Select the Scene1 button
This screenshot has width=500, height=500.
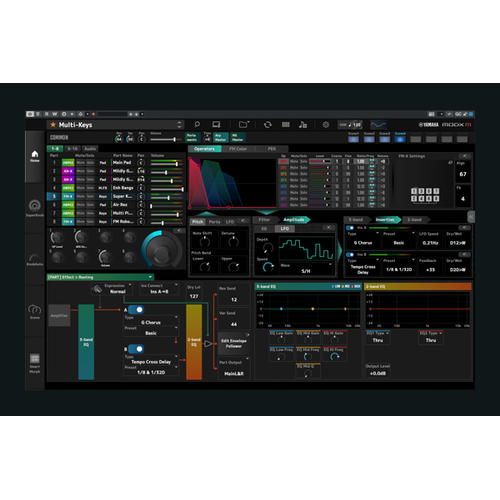354,139
